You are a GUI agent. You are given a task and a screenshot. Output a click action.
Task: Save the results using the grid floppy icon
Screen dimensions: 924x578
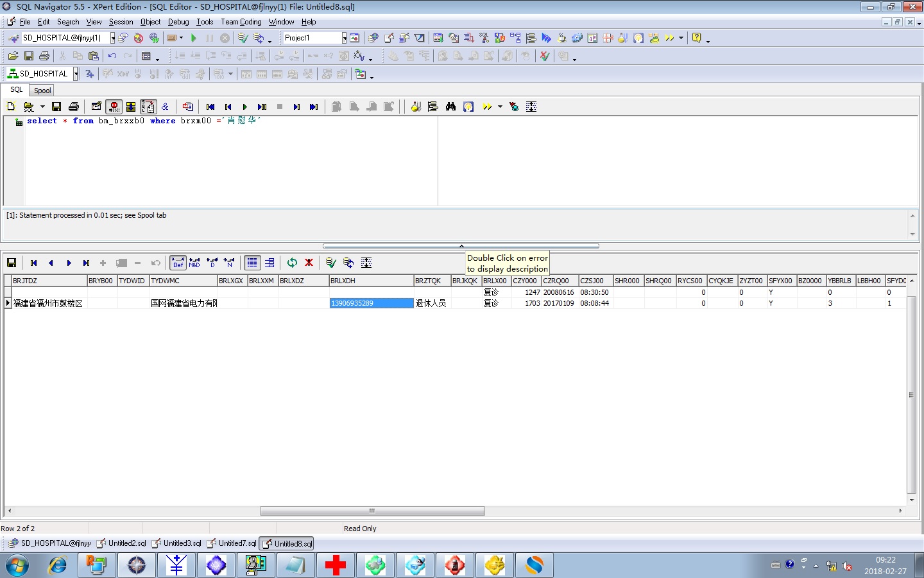pos(12,263)
